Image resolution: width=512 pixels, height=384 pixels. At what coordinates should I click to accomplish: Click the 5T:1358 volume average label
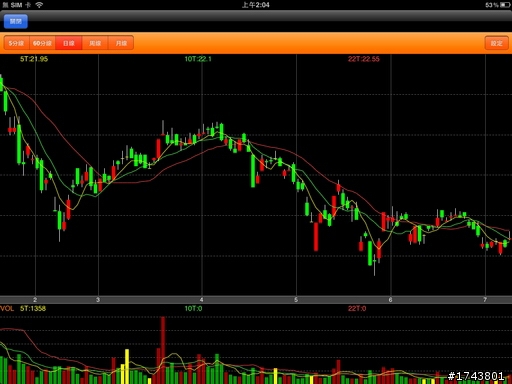(33, 308)
